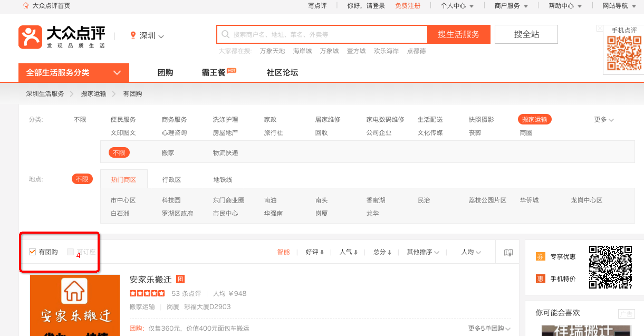Screen dimensions: 644x336
Task: Open the 安家乐搬迁 title link
Action: click(x=151, y=280)
